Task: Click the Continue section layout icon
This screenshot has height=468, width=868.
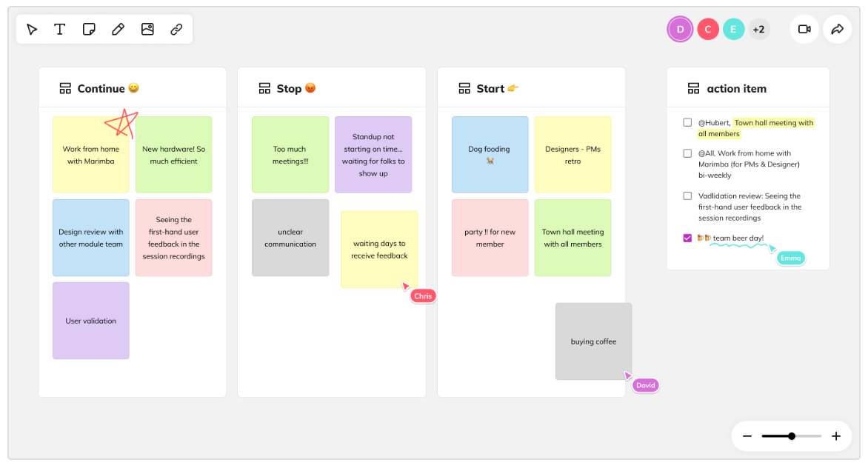Action: point(65,89)
